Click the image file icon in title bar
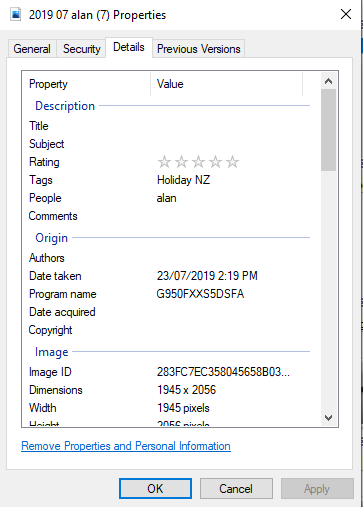363x507 pixels. pyautogui.click(x=16, y=15)
